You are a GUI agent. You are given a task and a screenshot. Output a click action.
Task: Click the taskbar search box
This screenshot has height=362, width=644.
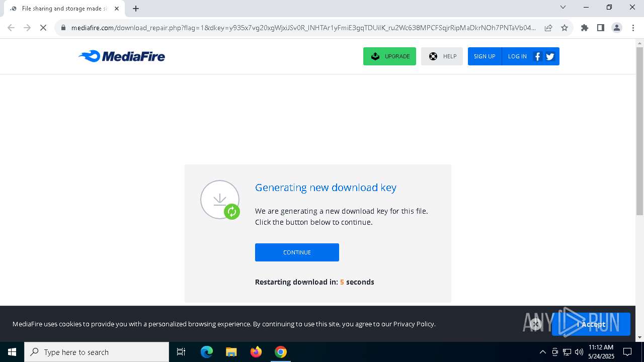(97, 352)
